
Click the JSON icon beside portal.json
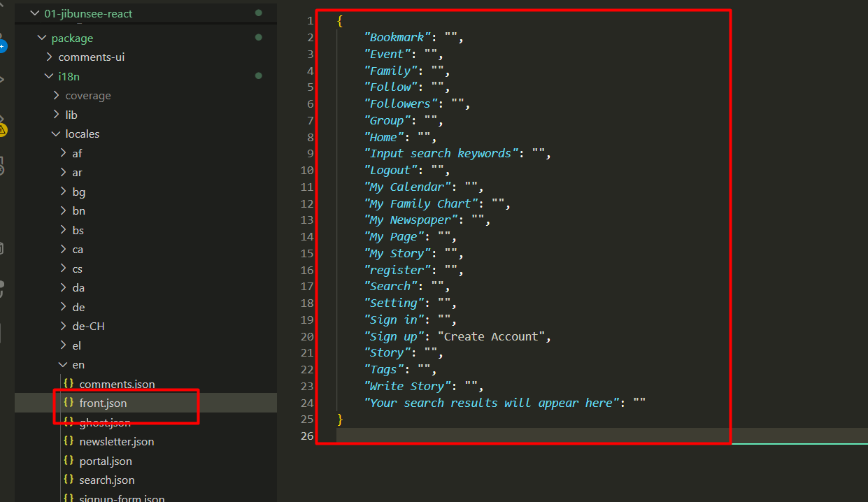point(68,461)
